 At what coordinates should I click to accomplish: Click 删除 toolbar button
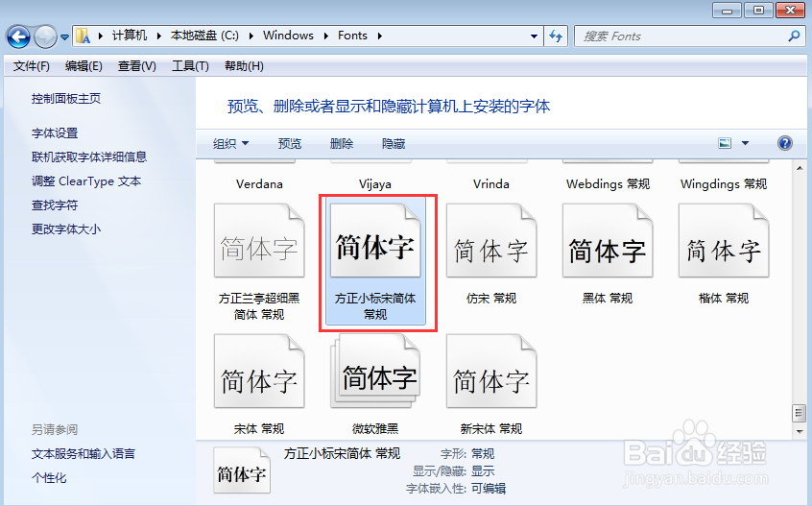342,143
